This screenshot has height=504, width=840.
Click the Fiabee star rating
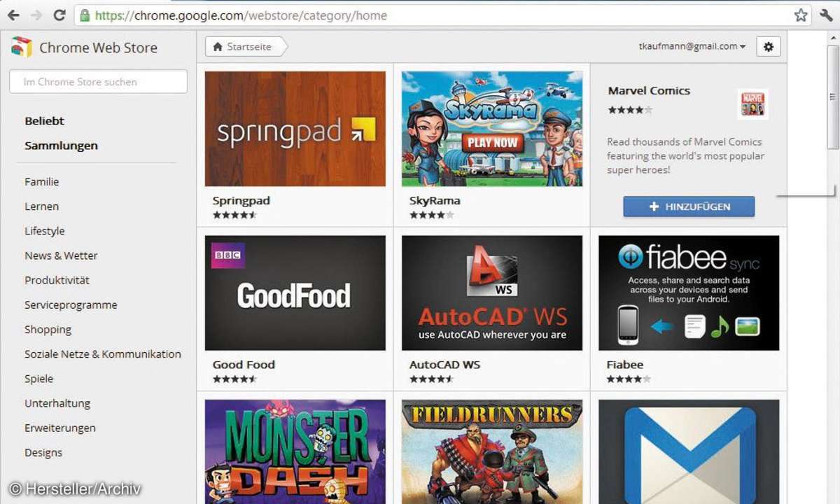click(x=629, y=379)
